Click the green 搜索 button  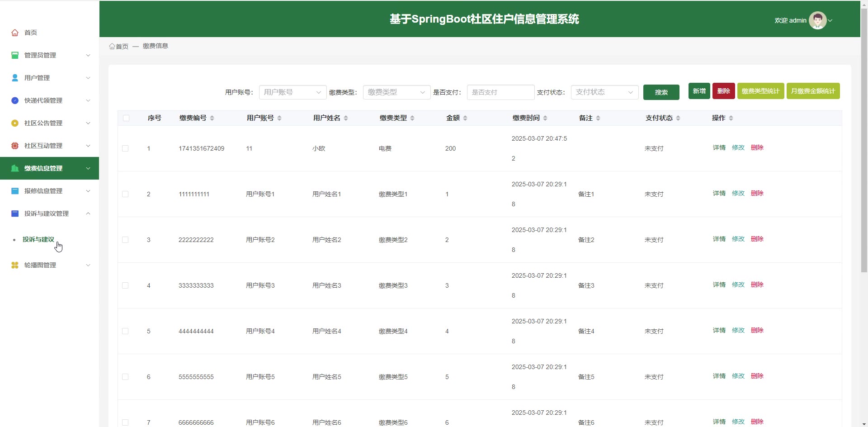[661, 92]
